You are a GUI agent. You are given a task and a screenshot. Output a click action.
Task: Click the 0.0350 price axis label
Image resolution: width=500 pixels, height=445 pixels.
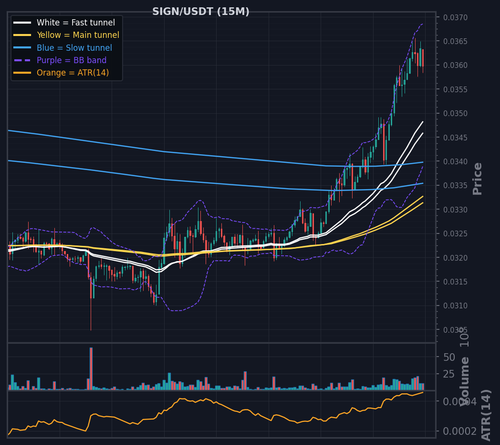[455, 113]
